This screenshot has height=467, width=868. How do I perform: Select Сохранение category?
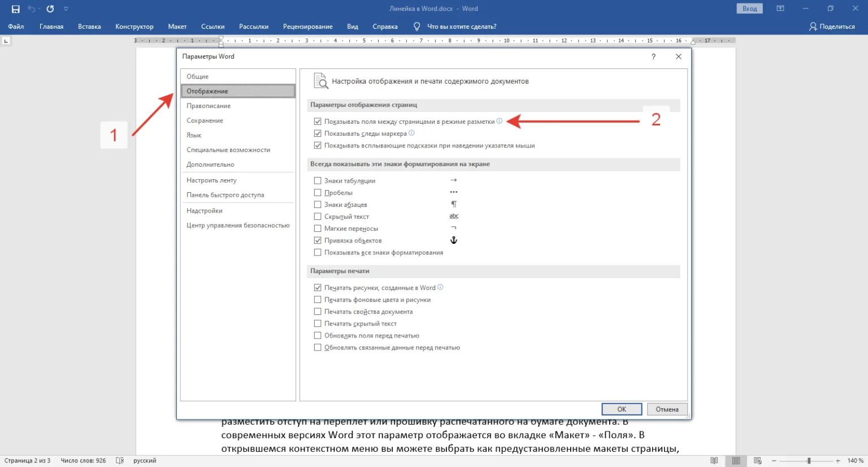(238, 120)
